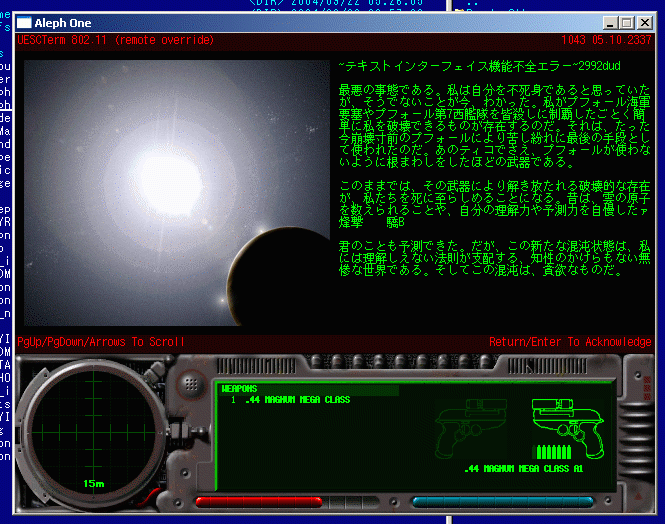Viewport: 665px width, 524px height.
Task: Open the Aleph One window system menu icon
Action: coord(24,23)
